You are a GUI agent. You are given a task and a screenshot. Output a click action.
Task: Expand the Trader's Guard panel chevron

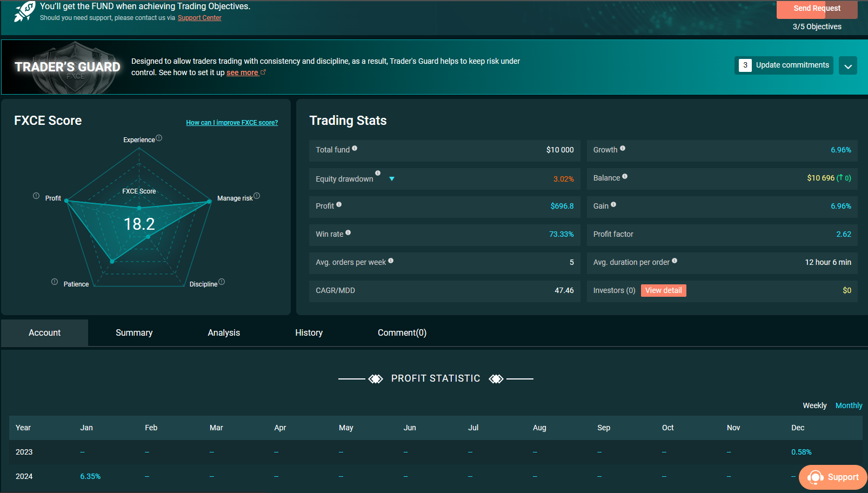pos(848,66)
